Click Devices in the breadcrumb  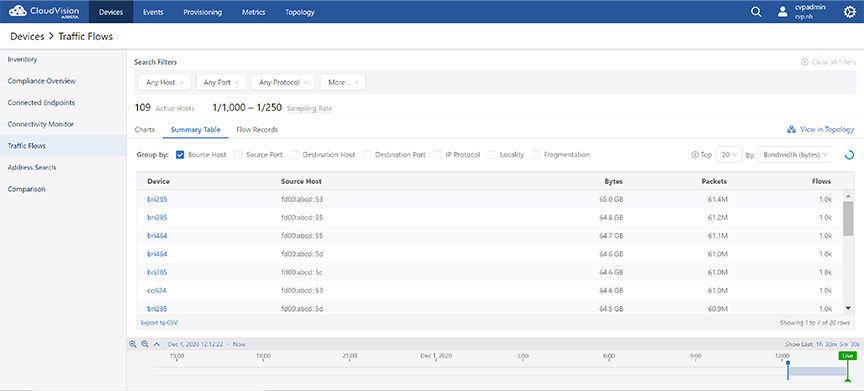[x=28, y=37]
